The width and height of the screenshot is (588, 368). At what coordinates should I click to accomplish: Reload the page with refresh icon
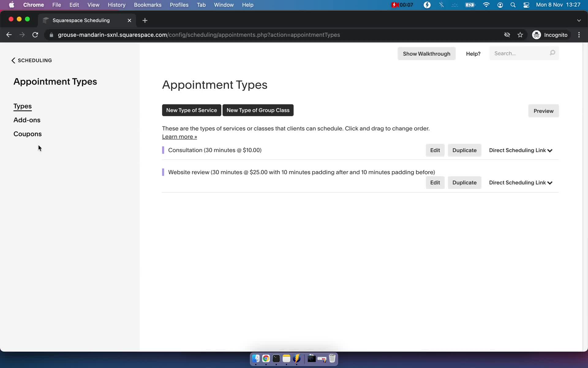coord(35,35)
